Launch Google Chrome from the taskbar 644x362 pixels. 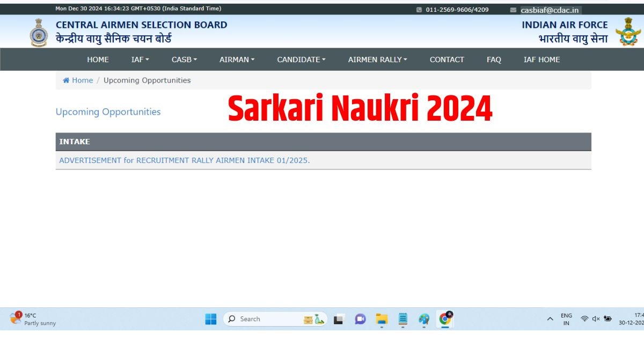click(x=445, y=319)
